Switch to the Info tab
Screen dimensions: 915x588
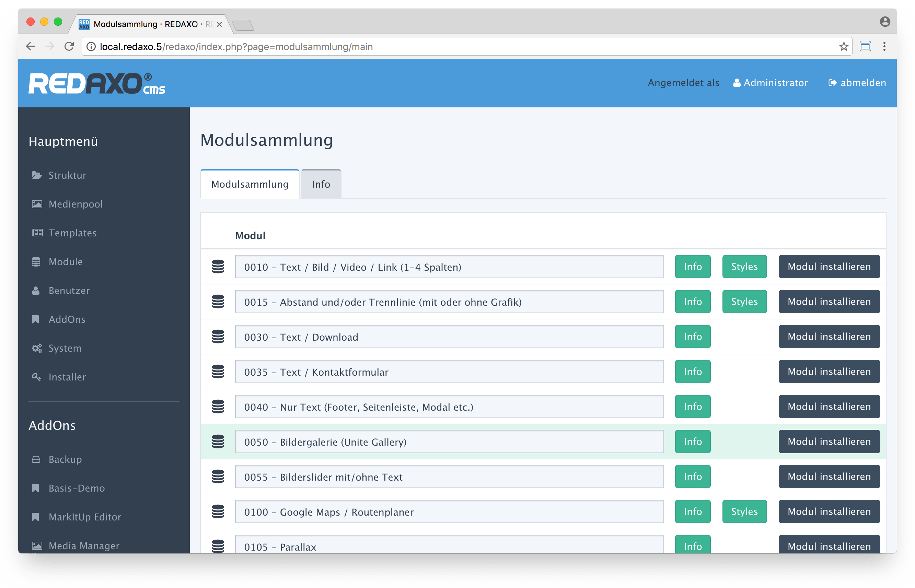click(321, 184)
